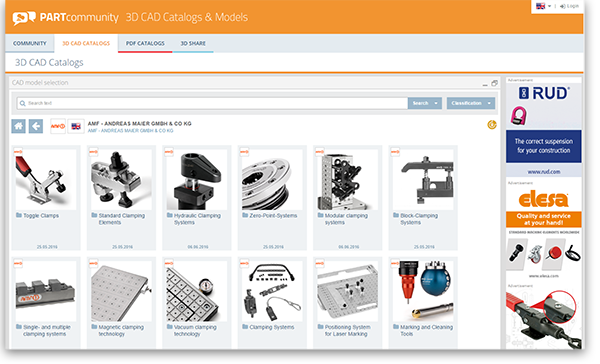Image resolution: width=600 pixels, height=364 pixels.
Task: Click the UK flag icon beside AMF logo
Action: 76,126
